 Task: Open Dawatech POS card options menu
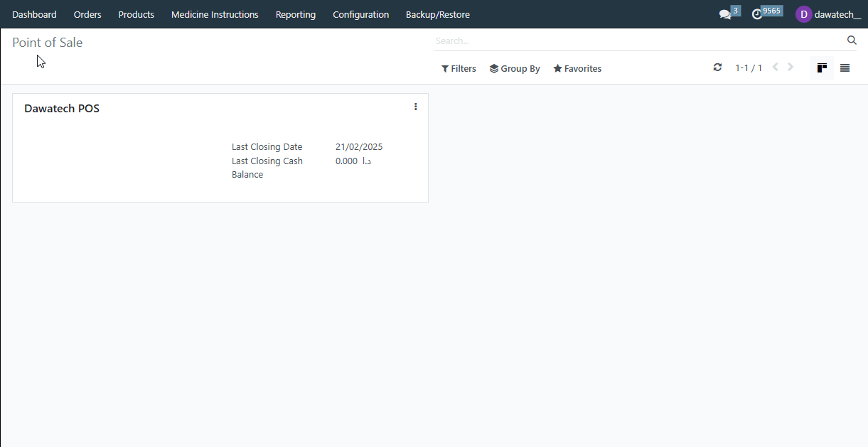click(415, 107)
